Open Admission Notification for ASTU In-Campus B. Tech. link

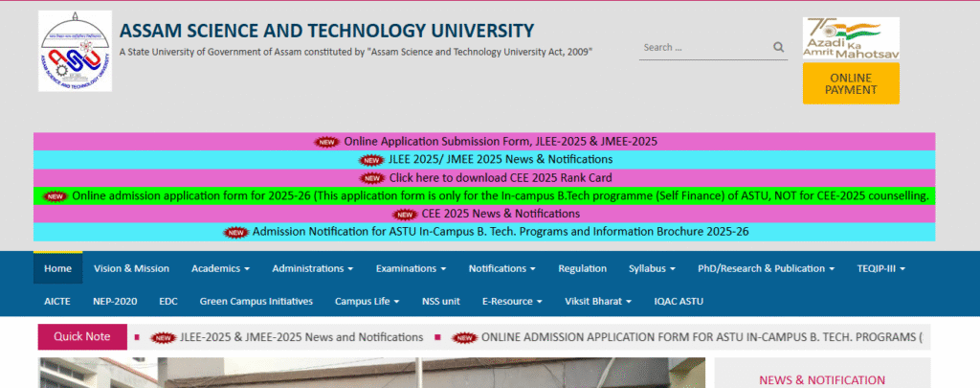coord(500,232)
